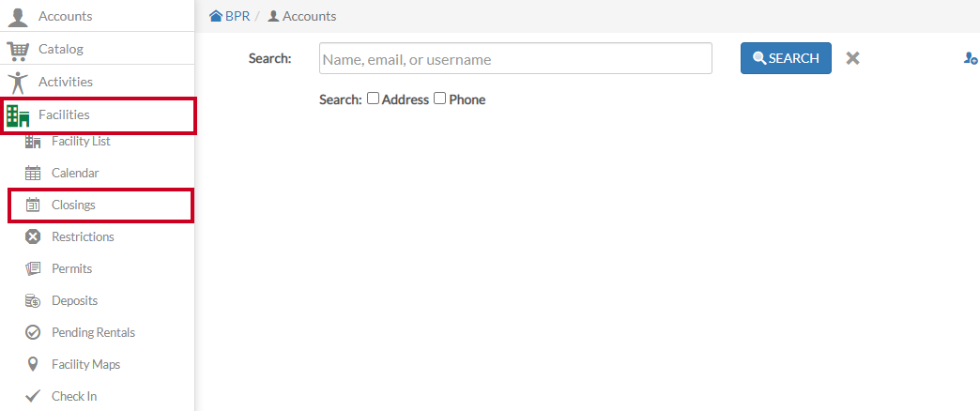The width and height of the screenshot is (980, 411).
Task: Open the Check In menu entry
Action: tap(97, 396)
